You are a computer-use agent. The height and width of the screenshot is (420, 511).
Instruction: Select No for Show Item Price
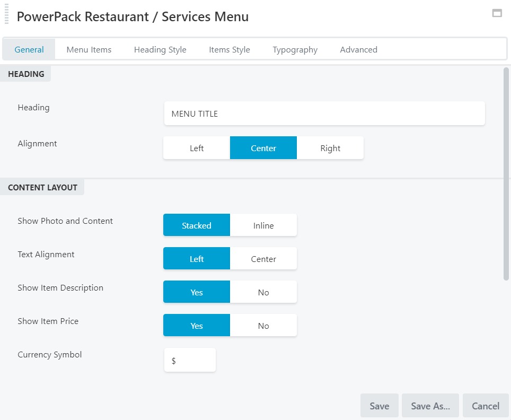pos(263,326)
